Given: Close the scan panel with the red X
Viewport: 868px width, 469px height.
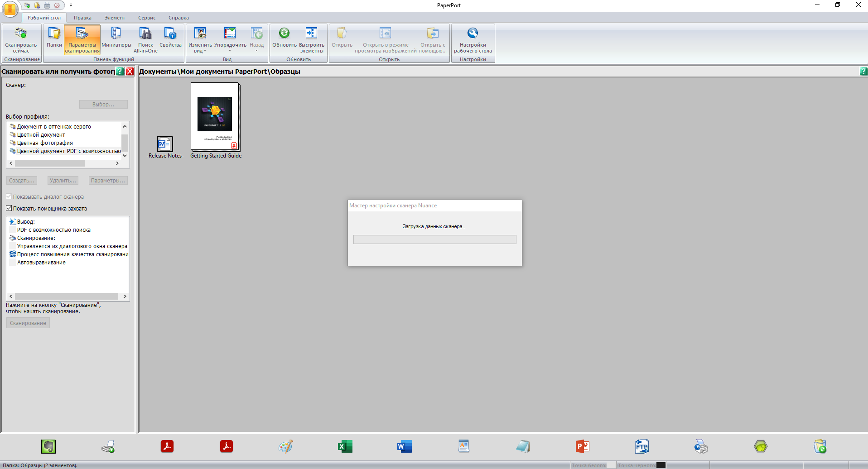Looking at the screenshot, I should [x=130, y=72].
